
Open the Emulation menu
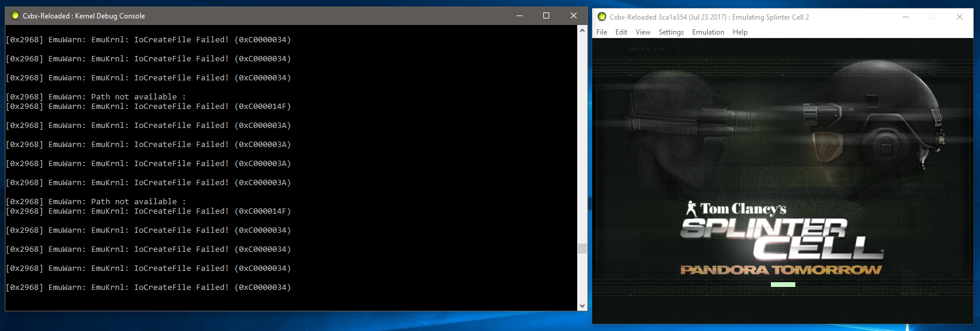click(708, 32)
